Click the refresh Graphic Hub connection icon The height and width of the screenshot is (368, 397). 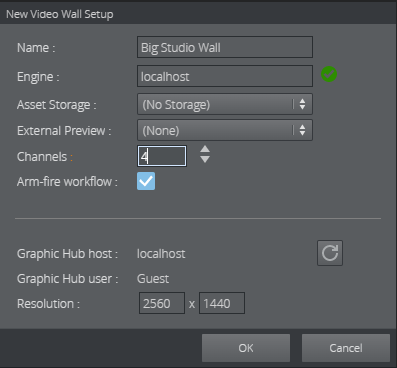[330, 253]
